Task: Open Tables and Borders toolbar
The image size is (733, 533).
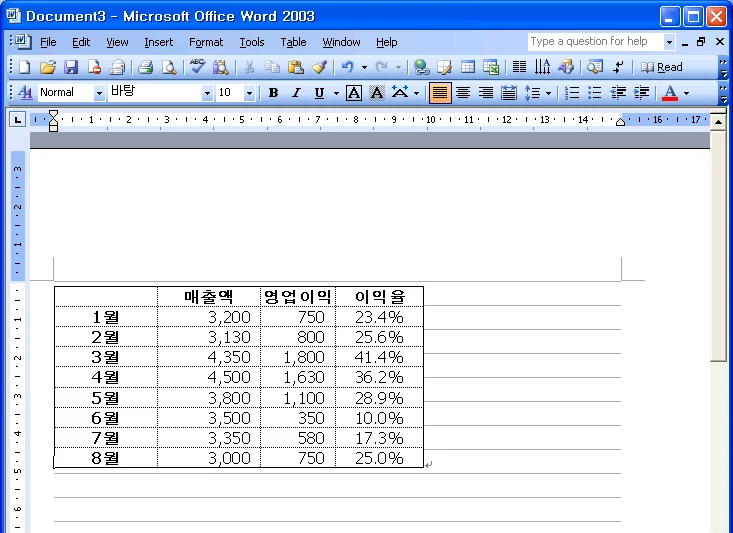Action: [x=445, y=67]
